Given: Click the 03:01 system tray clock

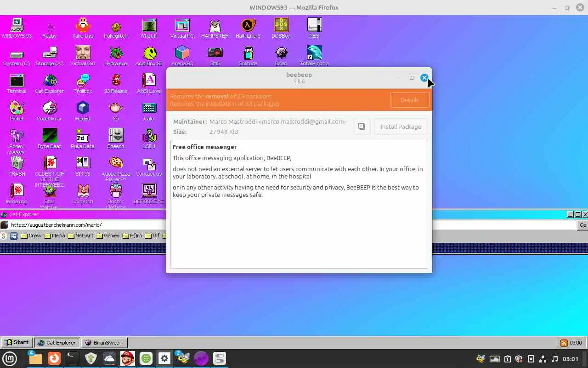Looking at the screenshot, I should pyautogui.click(x=570, y=359).
